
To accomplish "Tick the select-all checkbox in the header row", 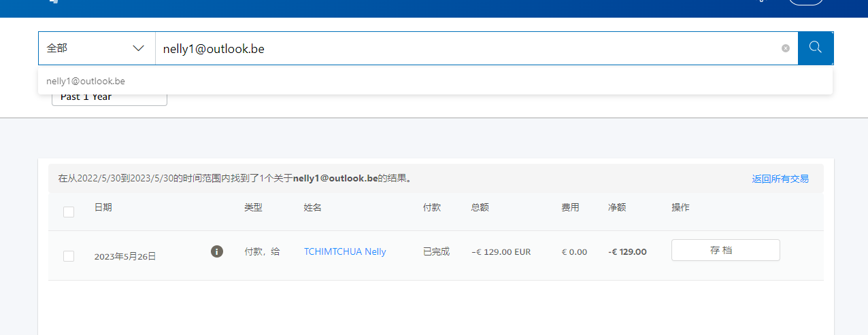I will pyautogui.click(x=69, y=212).
